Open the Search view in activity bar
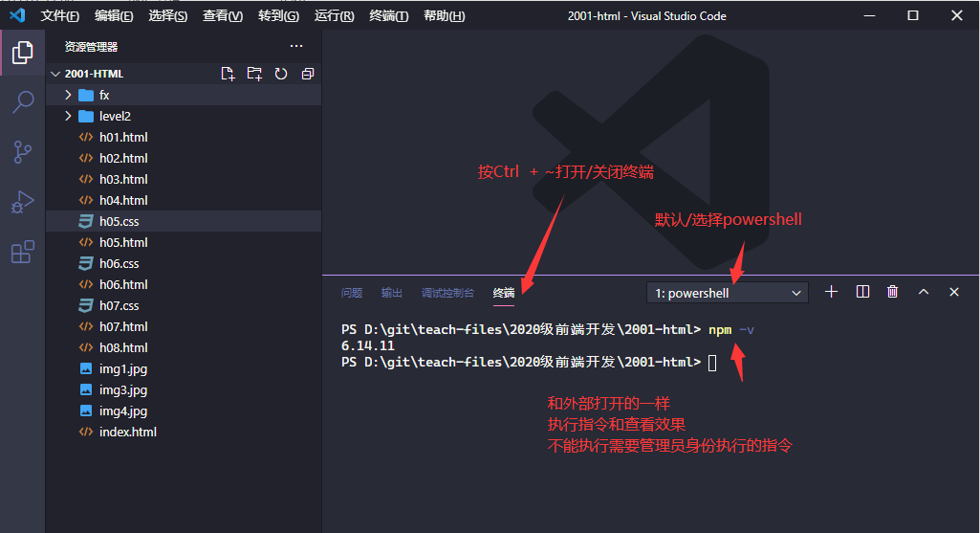 [x=22, y=102]
